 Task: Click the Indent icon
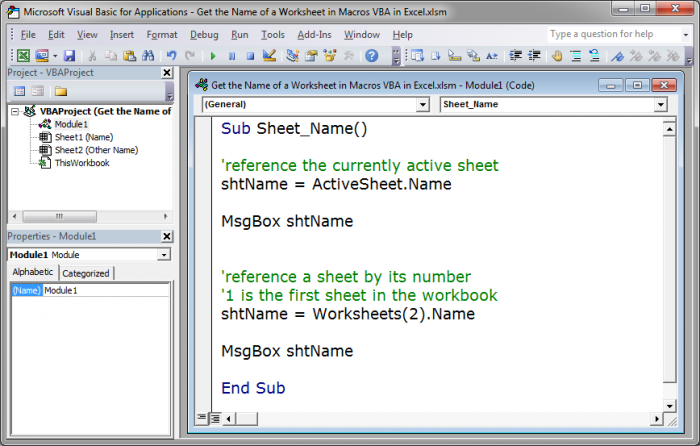516,56
